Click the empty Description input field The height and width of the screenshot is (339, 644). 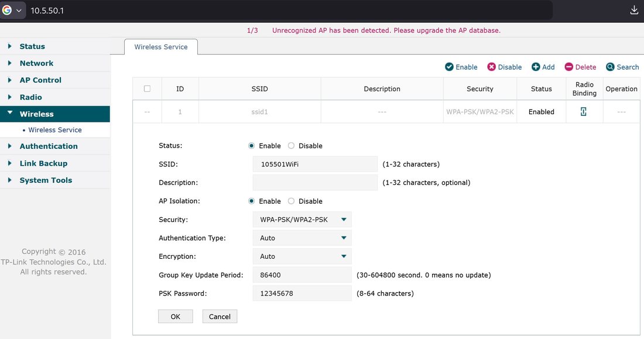[315, 183]
